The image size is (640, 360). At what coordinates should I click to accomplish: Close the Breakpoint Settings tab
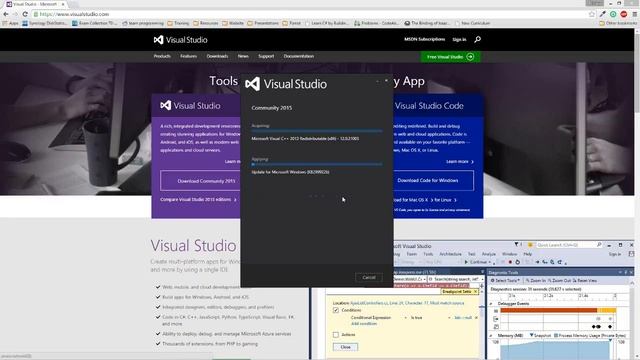[x=476, y=291]
